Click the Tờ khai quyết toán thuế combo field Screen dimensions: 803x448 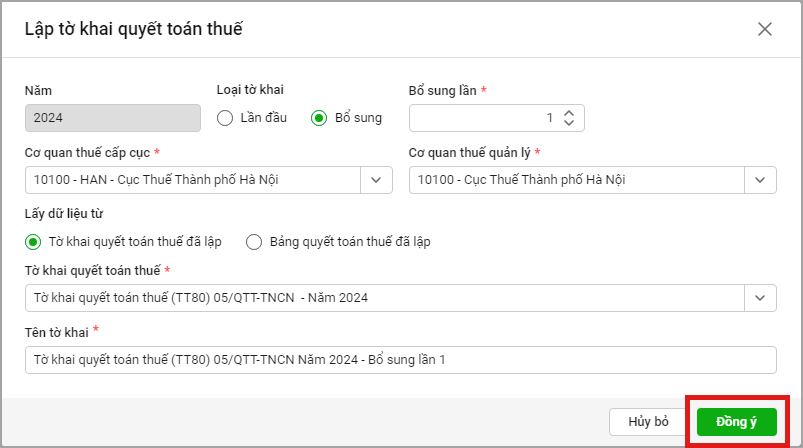tap(385, 297)
